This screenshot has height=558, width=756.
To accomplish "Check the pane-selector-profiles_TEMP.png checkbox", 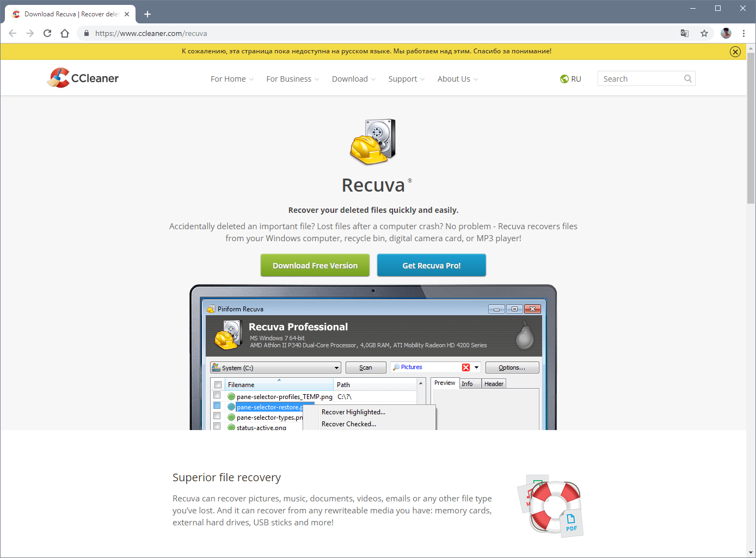I will click(217, 396).
